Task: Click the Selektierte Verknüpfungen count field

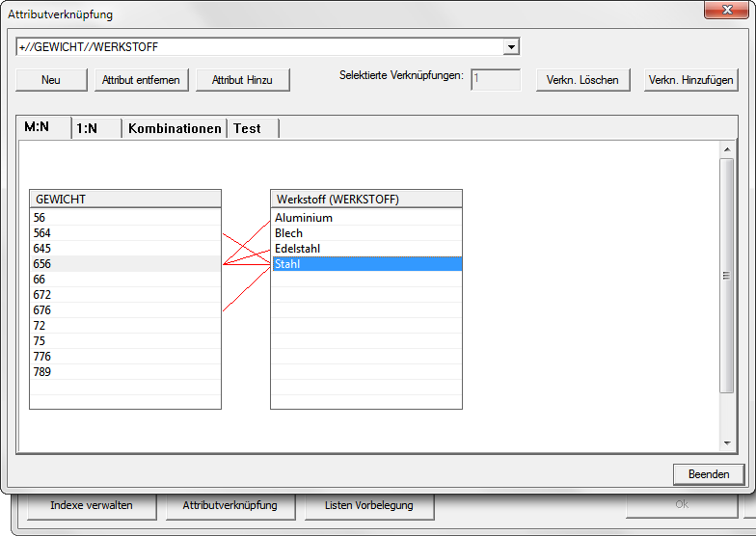Action: [x=496, y=79]
